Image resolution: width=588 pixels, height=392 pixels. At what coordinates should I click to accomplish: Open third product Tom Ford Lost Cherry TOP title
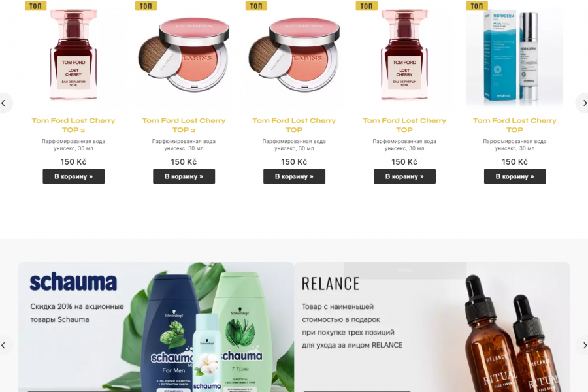[x=294, y=125]
